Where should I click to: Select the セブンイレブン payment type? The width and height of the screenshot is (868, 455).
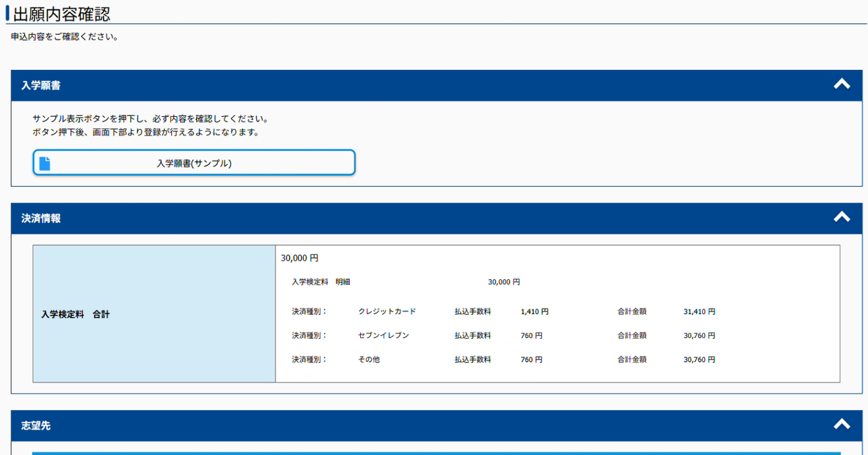pyautogui.click(x=384, y=336)
